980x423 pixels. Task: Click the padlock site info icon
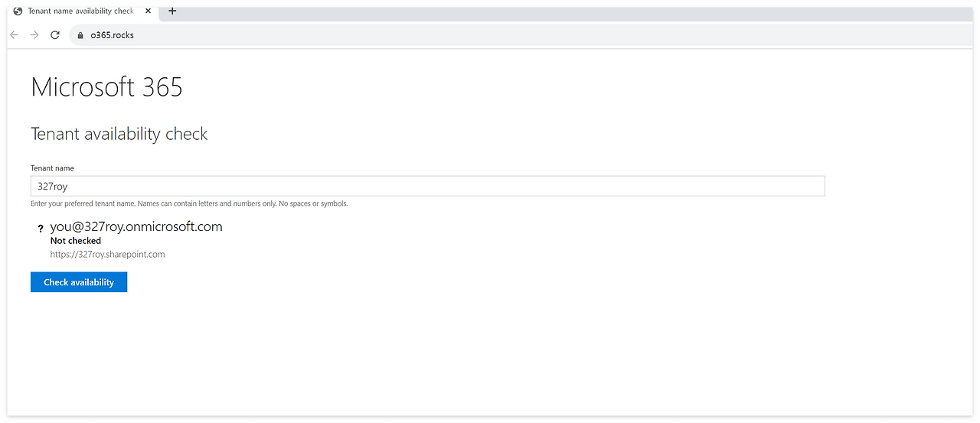coord(79,35)
